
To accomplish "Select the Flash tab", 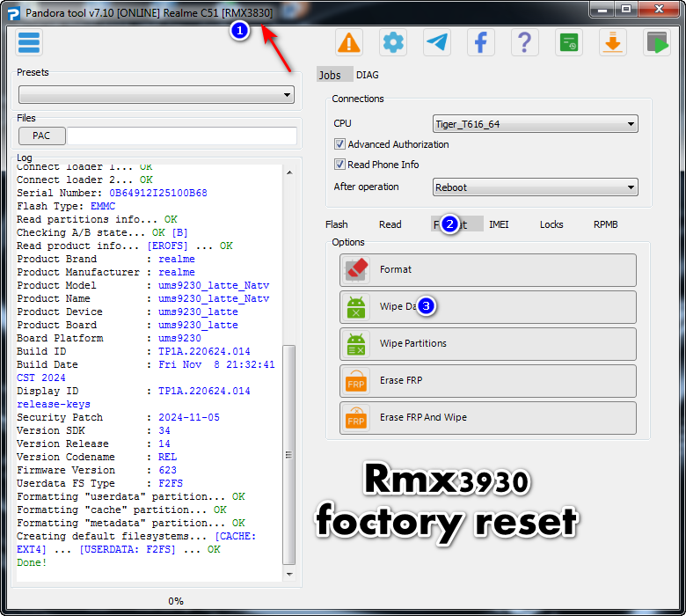I will click(337, 224).
